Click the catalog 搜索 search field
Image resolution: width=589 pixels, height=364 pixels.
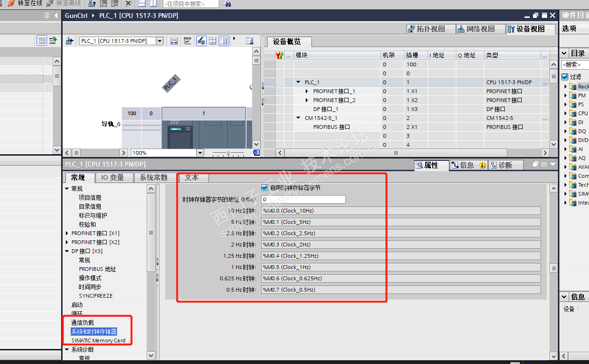click(575, 65)
